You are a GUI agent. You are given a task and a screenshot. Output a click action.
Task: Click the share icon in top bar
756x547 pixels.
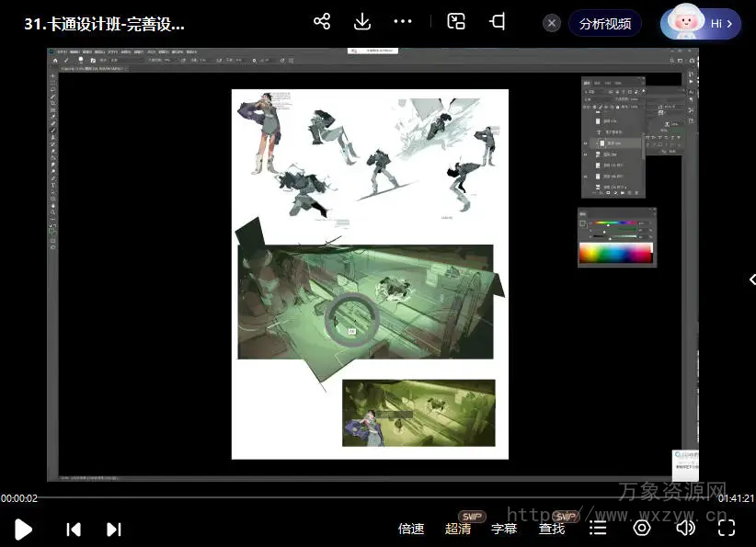pyautogui.click(x=321, y=22)
